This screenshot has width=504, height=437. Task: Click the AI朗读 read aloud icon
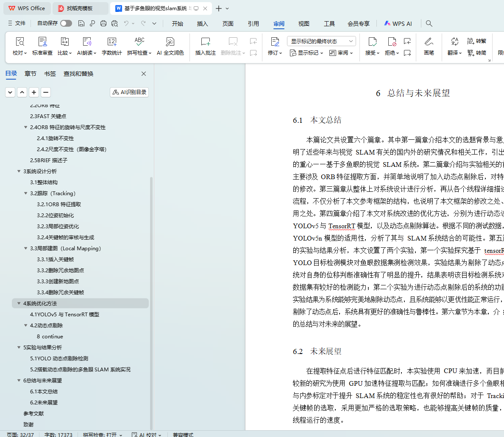(86, 42)
